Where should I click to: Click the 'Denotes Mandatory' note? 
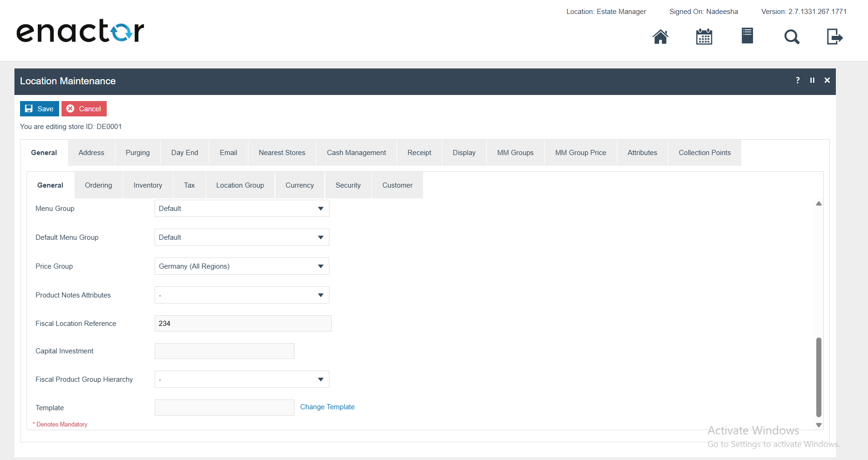pyautogui.click(x=60, y=424)
